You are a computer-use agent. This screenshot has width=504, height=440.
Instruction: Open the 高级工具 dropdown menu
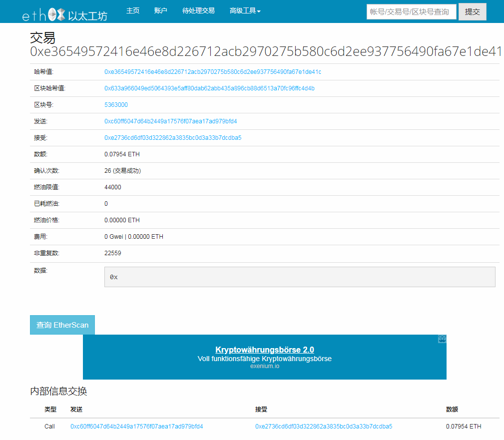(245, 10)
